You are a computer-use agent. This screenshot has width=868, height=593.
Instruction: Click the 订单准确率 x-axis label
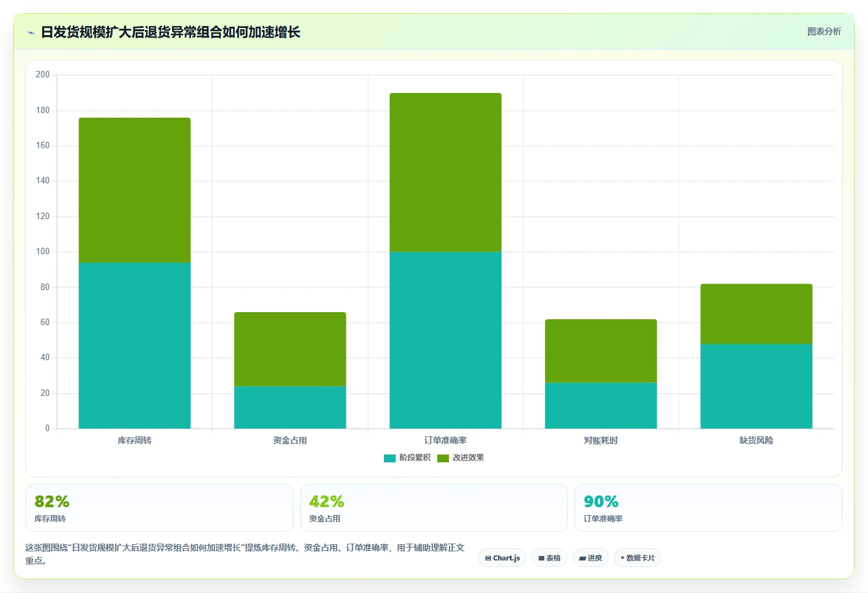click(445, 440)
